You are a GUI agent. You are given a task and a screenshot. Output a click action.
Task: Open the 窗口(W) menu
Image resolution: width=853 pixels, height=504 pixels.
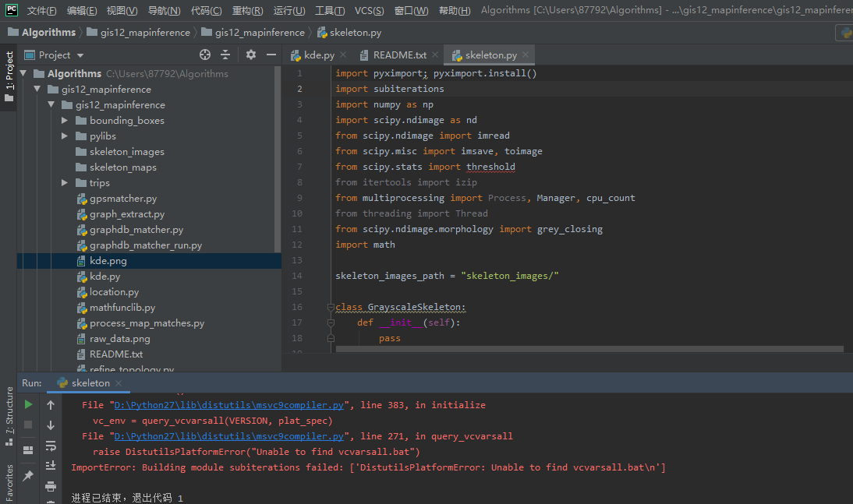coord(411,10)
